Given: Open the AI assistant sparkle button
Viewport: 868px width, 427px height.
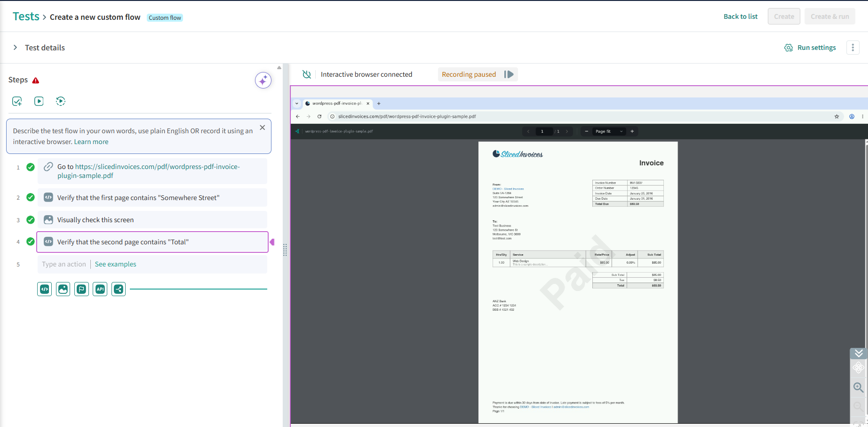Looking at the screenshot, I should pyautogui.click(x=263, y=80).
